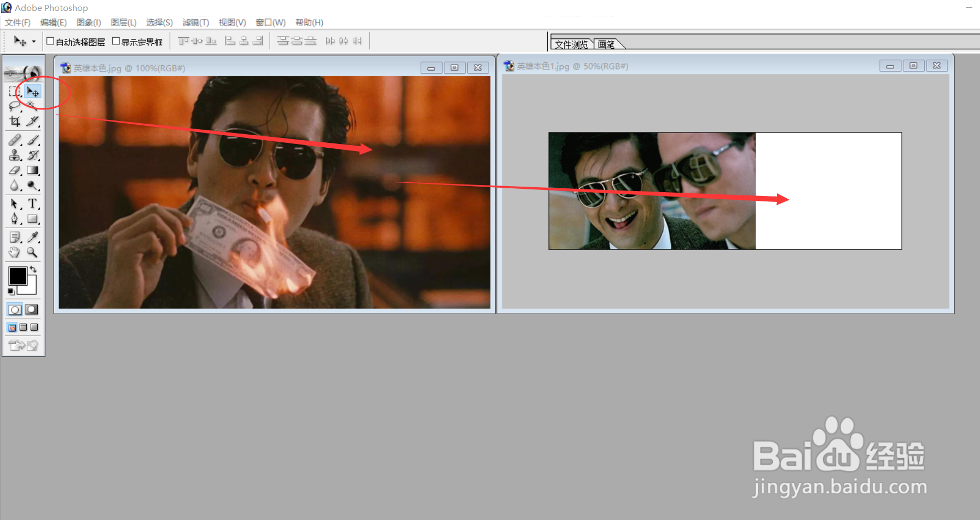Select the Hand tool
This screenshot has height=520, width=980.
15,252
